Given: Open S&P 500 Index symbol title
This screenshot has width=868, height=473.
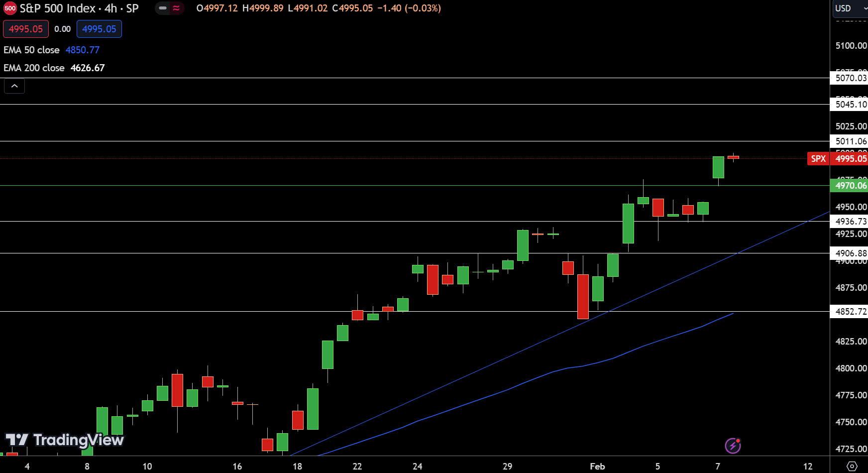Looking at the screenshot, I should (x=79, y=8).
